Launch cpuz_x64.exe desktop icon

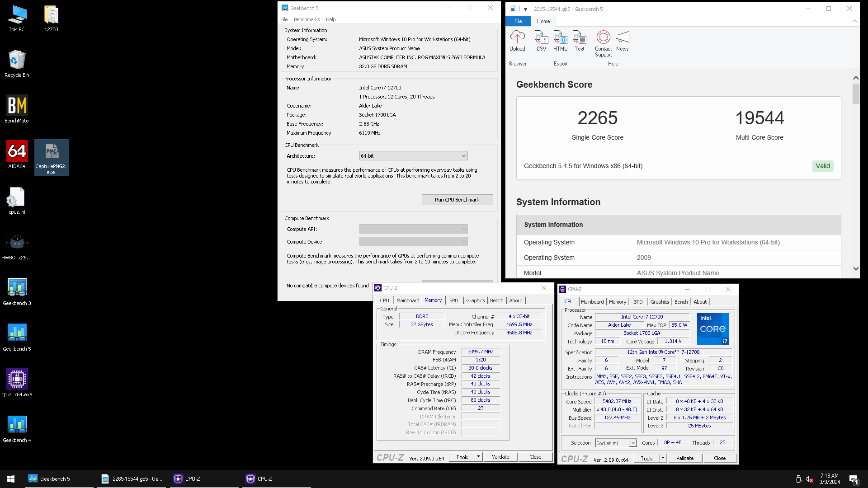coord(17,384)
